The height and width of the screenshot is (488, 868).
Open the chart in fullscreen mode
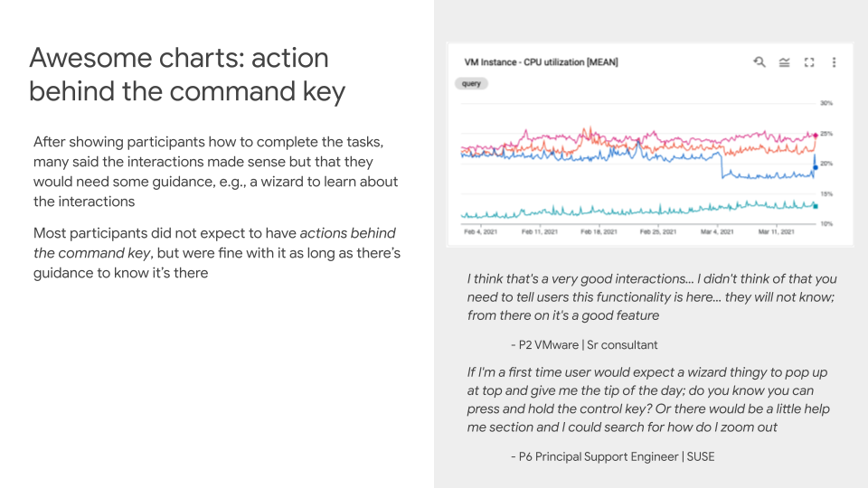(x=809, y=62)
